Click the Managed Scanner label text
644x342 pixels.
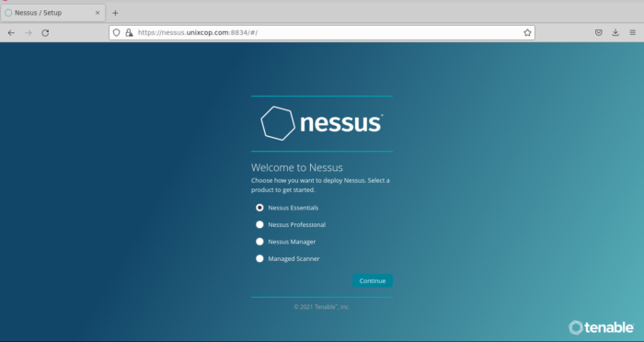293,258
